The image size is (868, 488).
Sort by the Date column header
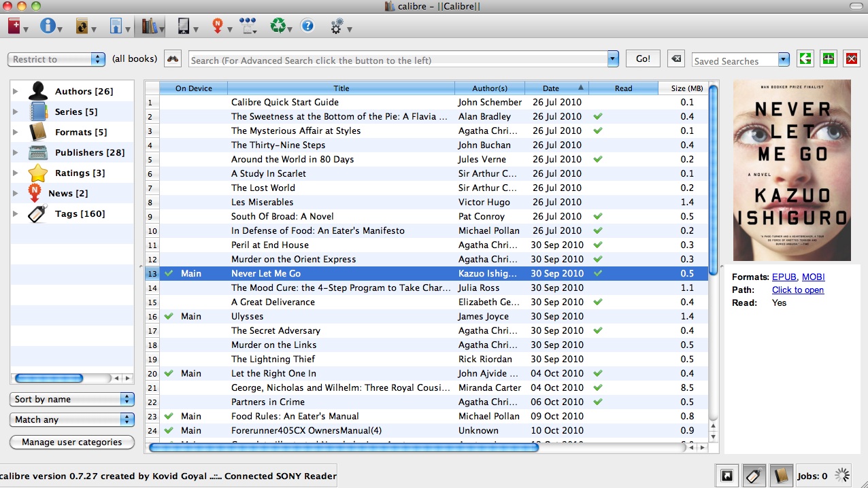(x=556, y=88)
